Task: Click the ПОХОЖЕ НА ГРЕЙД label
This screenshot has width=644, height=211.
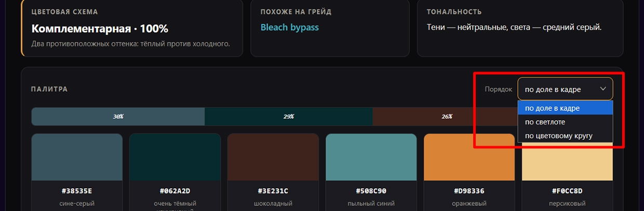Action: pyautogui.click(x=296, y=11)
